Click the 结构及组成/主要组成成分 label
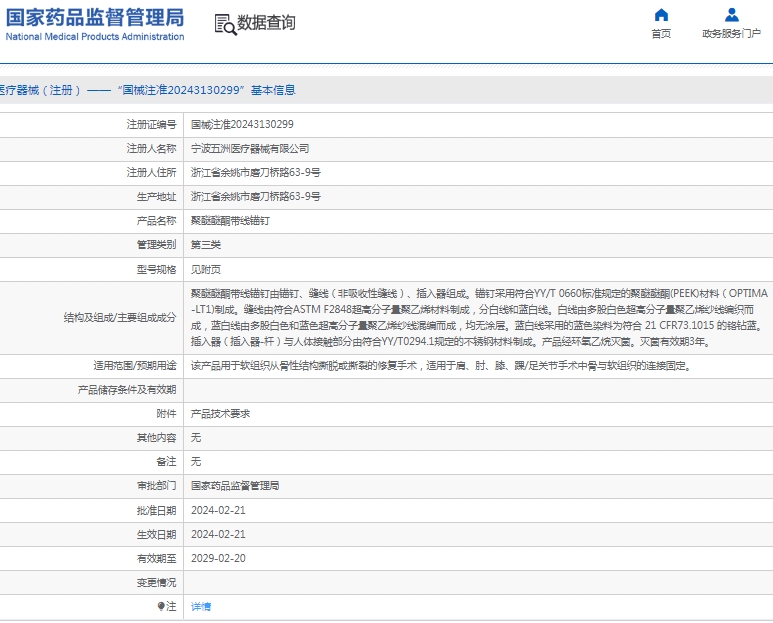 pos(120,317)
